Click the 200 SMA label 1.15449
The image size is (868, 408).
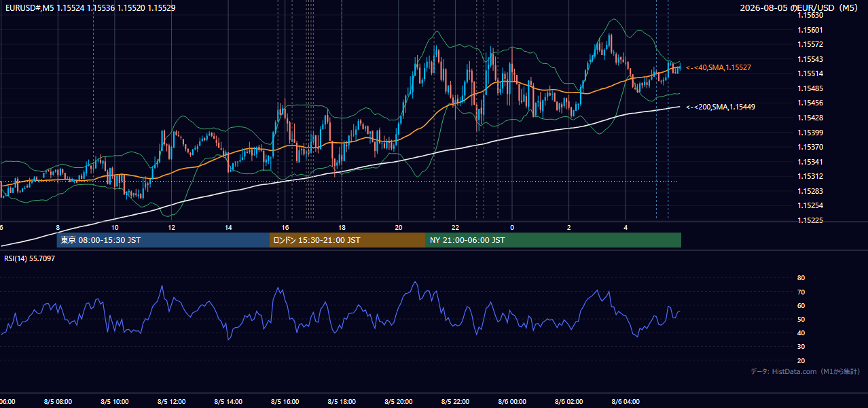click(x=721, y=107)
